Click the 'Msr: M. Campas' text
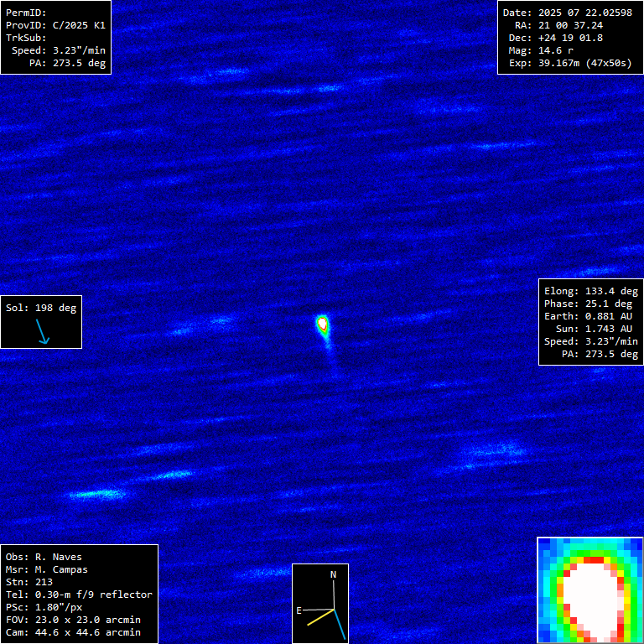Image resolution: width=644 pixels, height=644 pixels. (47, 569)
